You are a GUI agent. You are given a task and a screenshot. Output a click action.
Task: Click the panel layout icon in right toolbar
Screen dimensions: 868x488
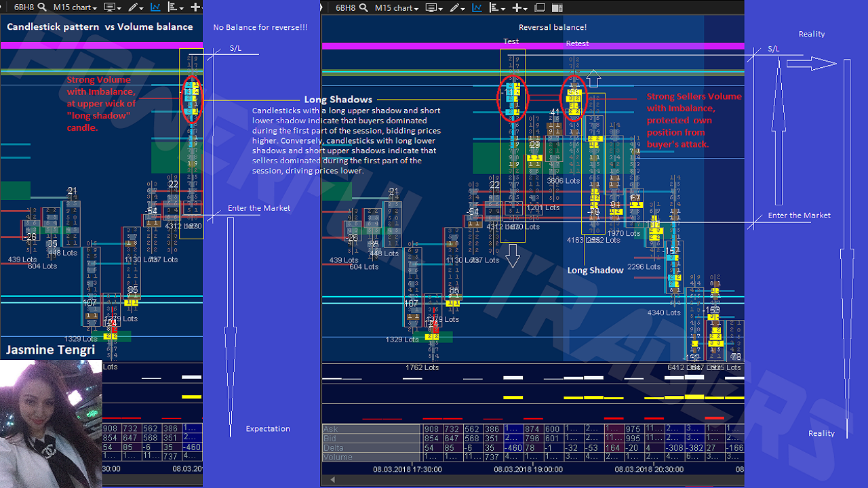pos(557,7)
